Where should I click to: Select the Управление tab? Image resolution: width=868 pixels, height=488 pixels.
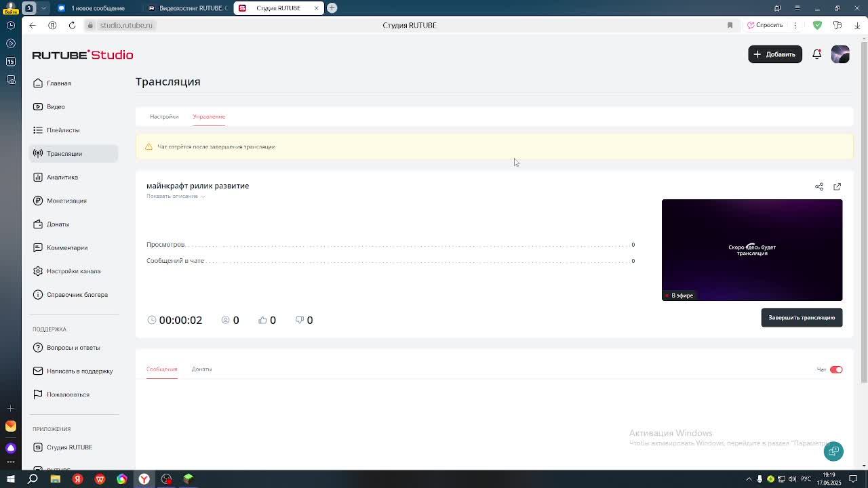(x=209, y=117)
